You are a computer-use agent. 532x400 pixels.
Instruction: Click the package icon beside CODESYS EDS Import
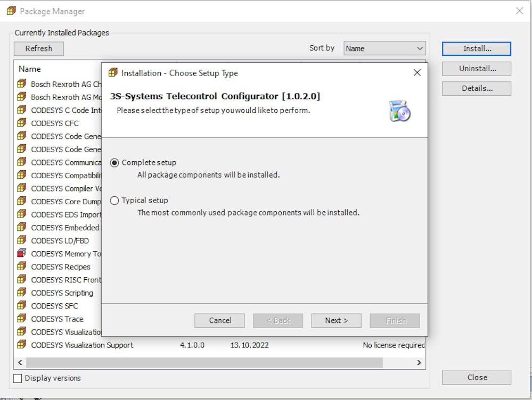point(21,214)
